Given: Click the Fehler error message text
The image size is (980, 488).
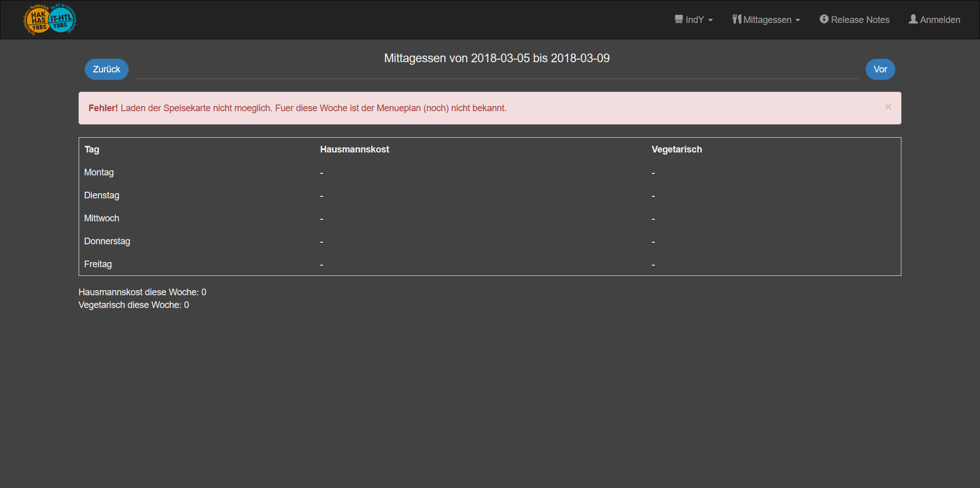Looking at the screenshot, I should [x=298, y=108].
